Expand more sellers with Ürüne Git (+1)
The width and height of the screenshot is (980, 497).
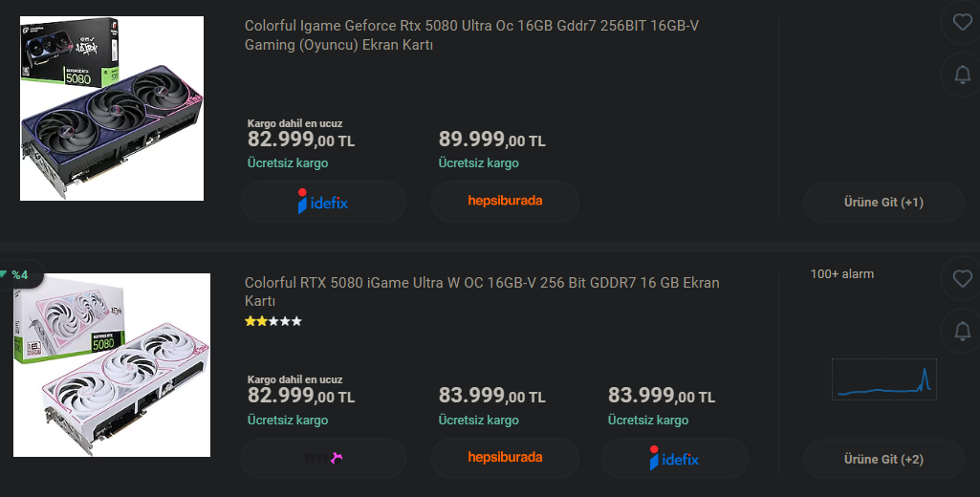click(883, 203)
